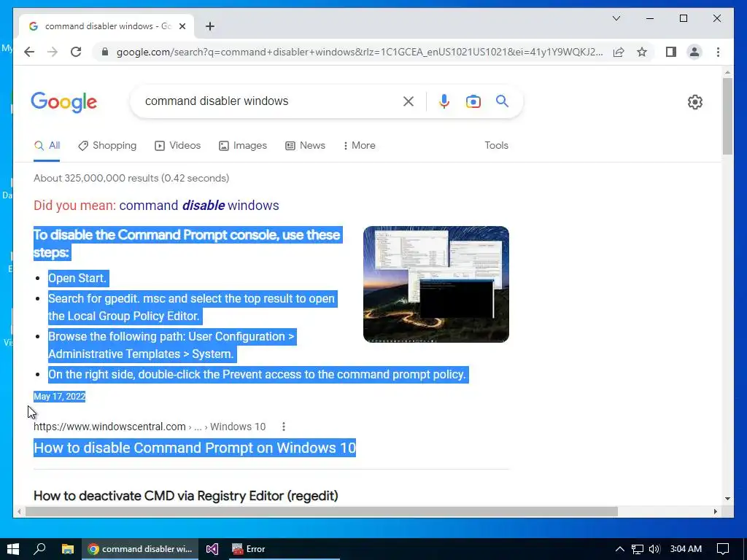Open taskbar search magnifier
This screenshot has width=747, height=560.
pos(40,549)
